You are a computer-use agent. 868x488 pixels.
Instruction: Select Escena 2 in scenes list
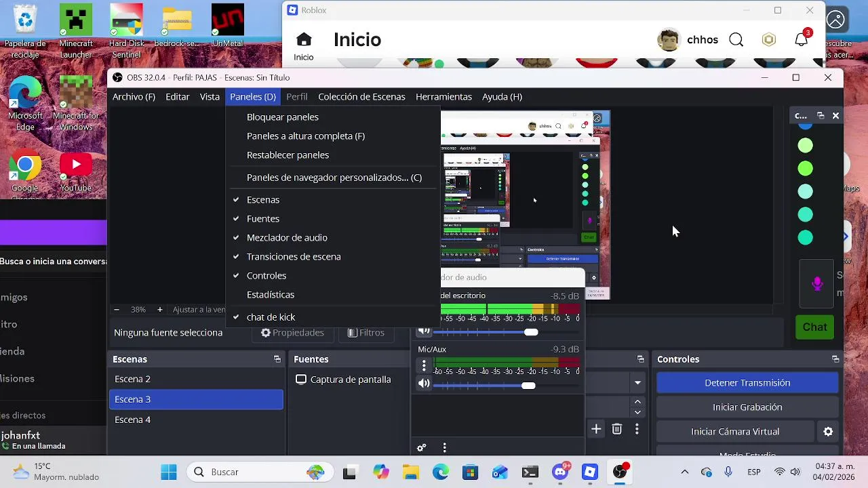[x=196, y=379]
